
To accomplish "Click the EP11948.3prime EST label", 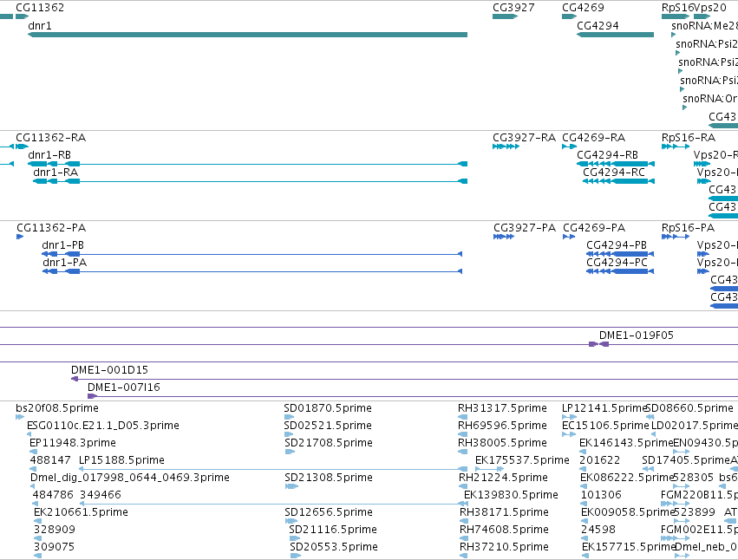I will (x=73, y=443).
